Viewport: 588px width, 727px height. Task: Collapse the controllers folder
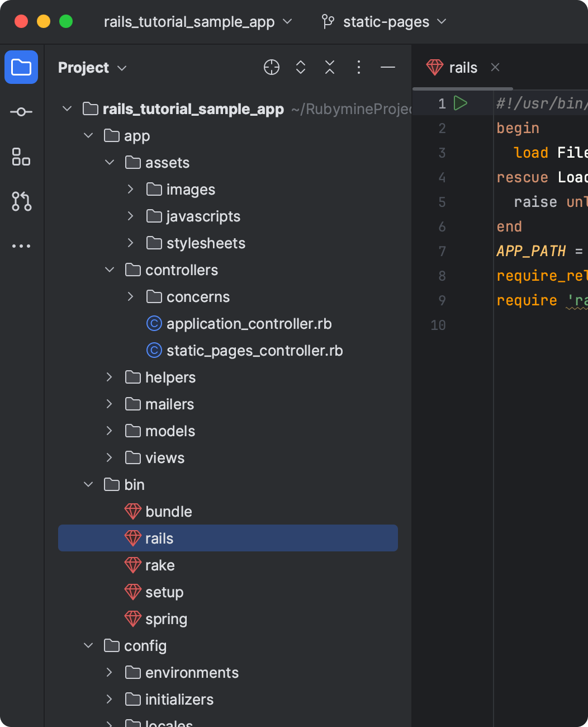pos(110,270)
